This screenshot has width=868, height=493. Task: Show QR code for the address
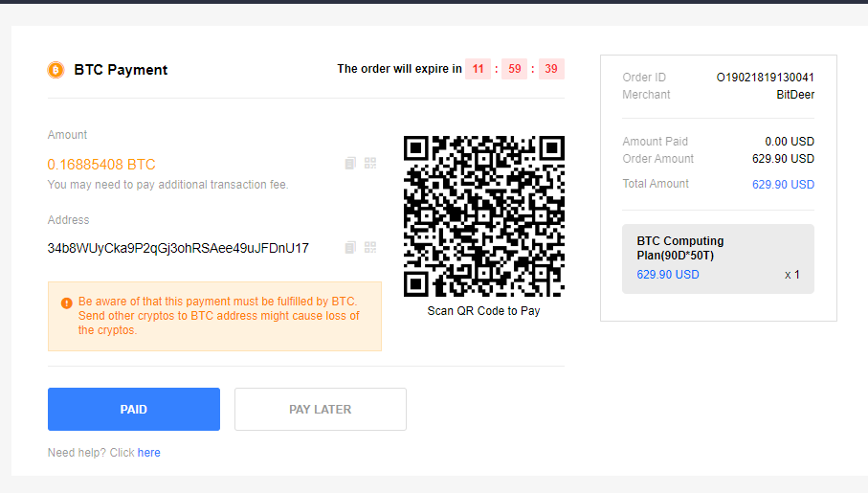(x=370, y=248)
